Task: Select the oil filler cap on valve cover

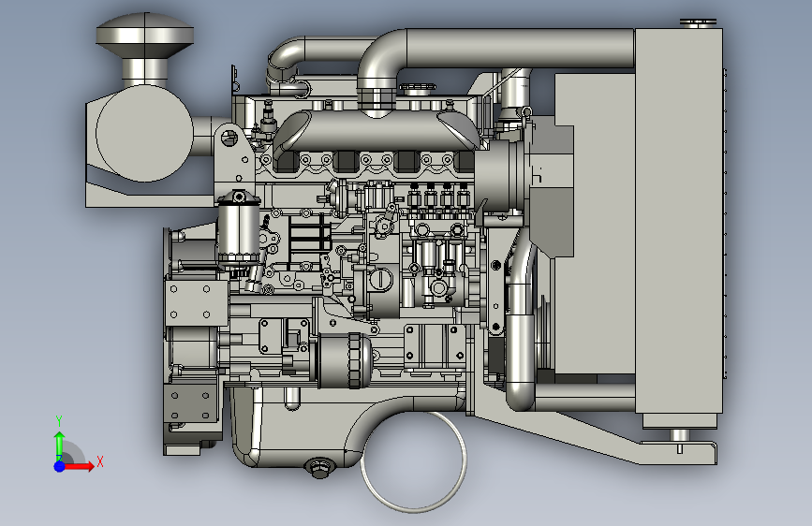Action: point(418,89)
